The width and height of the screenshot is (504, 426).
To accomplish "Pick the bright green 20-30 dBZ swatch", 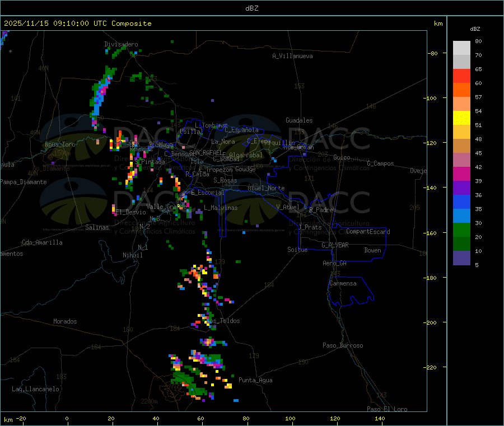I will pos(461,230).
